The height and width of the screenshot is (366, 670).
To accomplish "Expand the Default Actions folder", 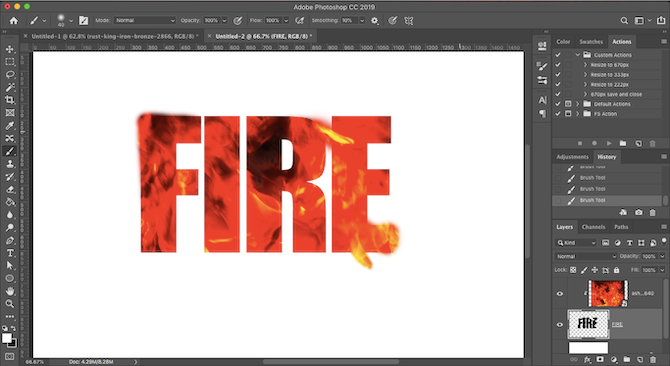I will coord(578,104).
